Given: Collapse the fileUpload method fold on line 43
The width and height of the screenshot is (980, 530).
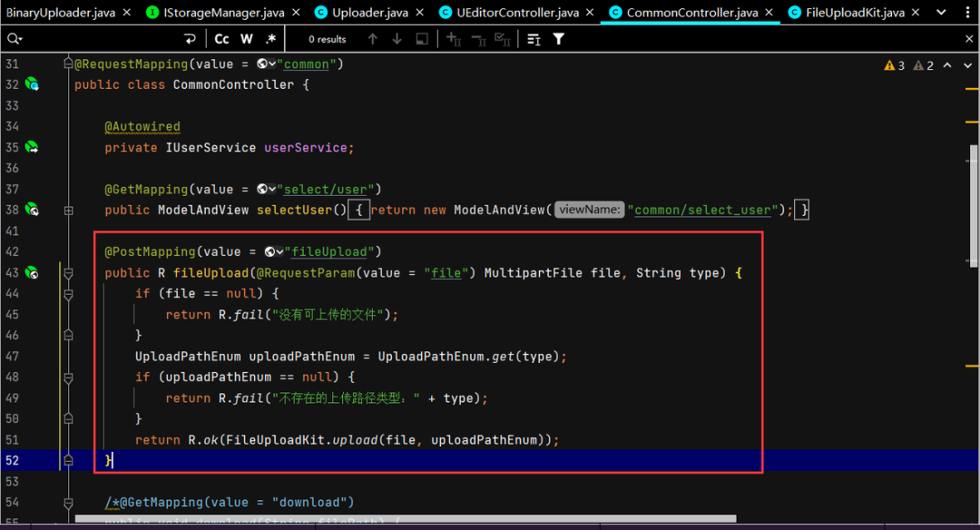Looking at the screenshot, I should coord(68,273).
